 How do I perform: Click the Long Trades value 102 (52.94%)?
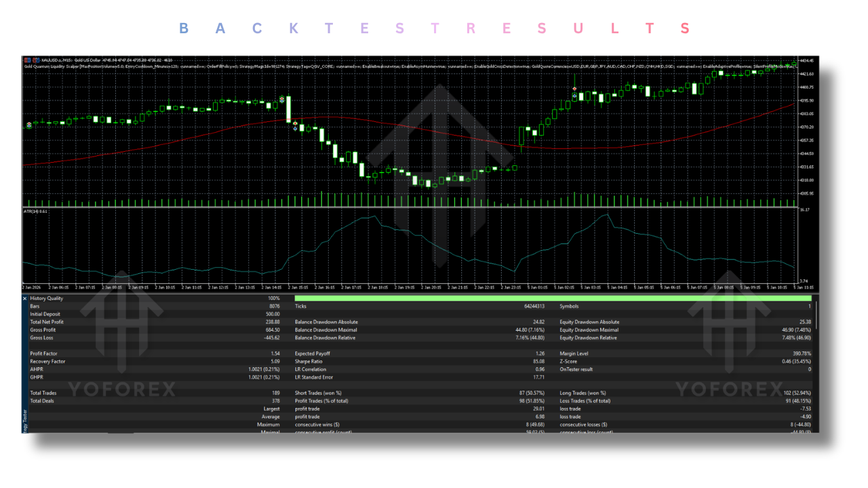(797, 393)
